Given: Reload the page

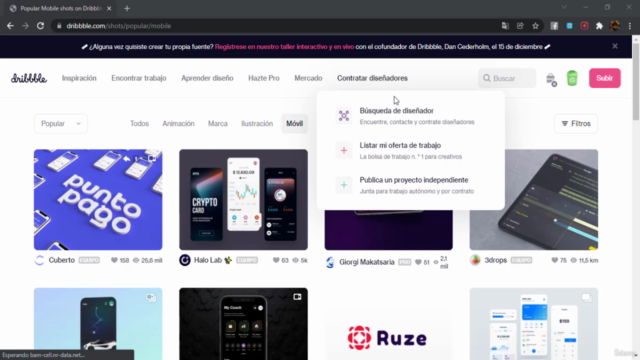Looking at the screenshot, I should [40, 26].
